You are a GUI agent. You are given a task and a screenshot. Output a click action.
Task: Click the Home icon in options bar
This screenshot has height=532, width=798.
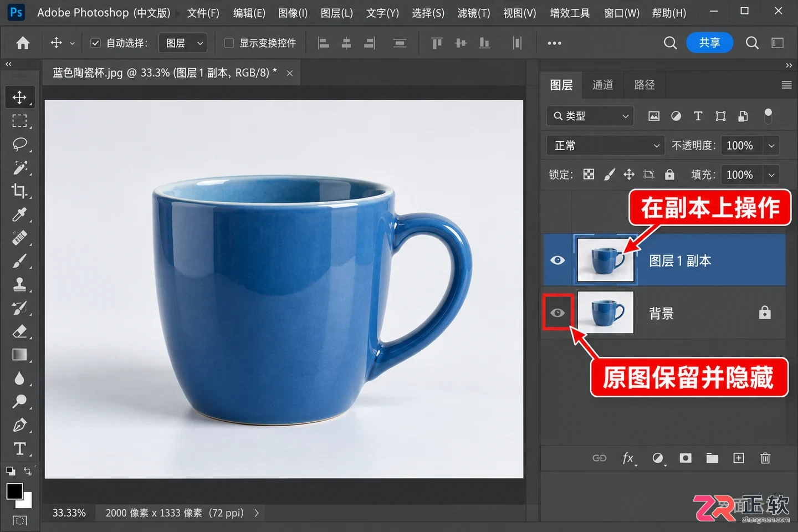23,43
